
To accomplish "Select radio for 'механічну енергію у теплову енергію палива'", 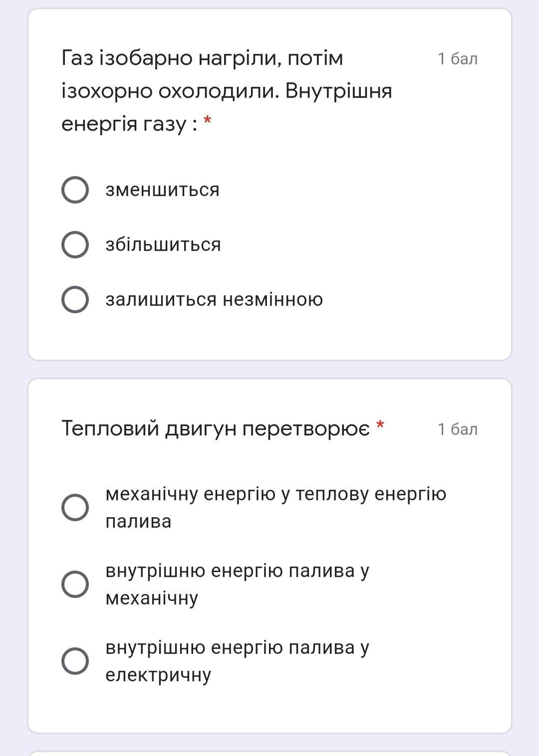I will 75,507.
